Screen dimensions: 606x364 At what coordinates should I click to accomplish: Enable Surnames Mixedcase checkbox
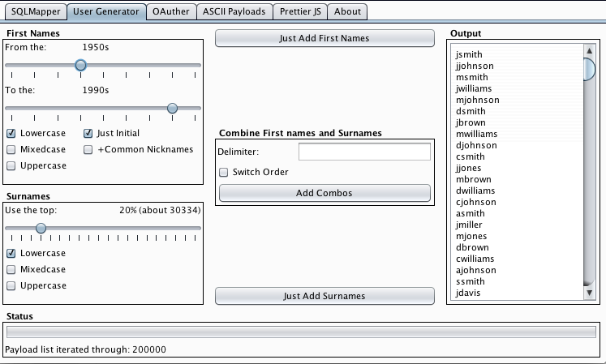11,269
